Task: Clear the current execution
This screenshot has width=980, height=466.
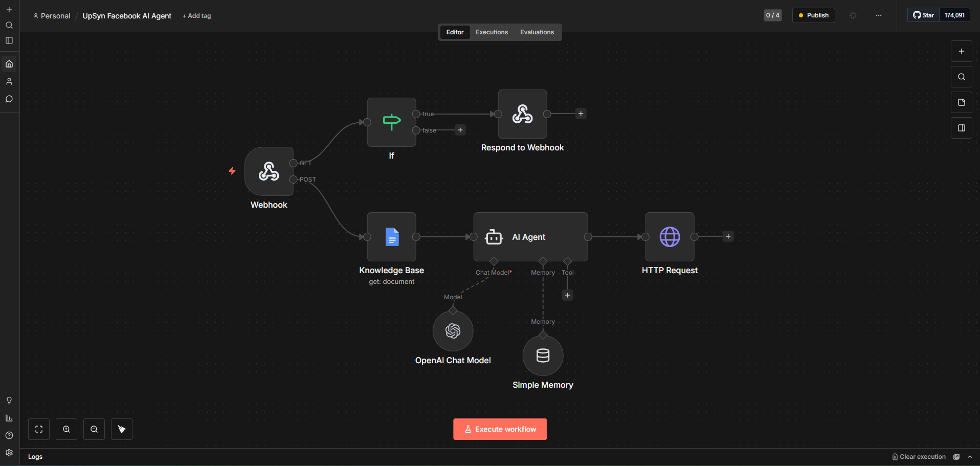Action: (918, 456)
